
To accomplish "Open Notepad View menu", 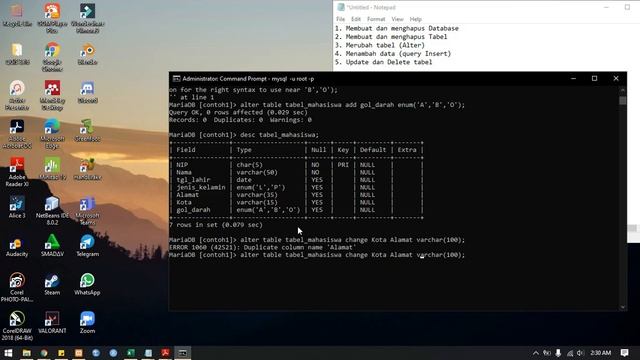I will tap(397, 19).
